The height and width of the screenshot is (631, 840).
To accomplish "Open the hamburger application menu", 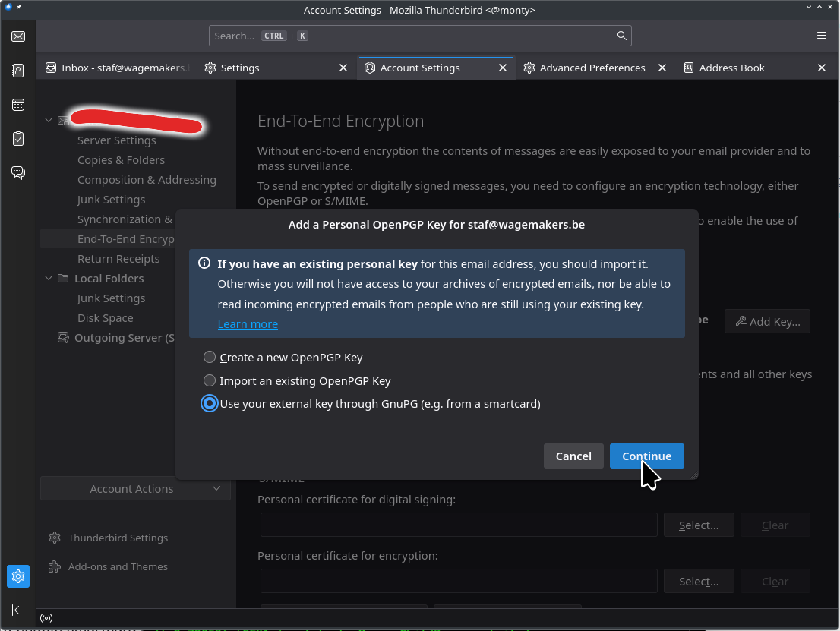I will point(822,36).
